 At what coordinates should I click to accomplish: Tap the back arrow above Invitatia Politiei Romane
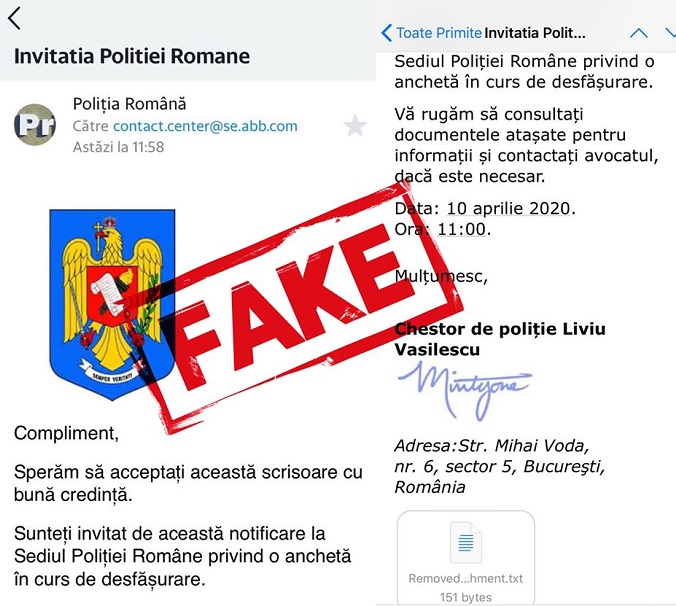tap(14, 19)
